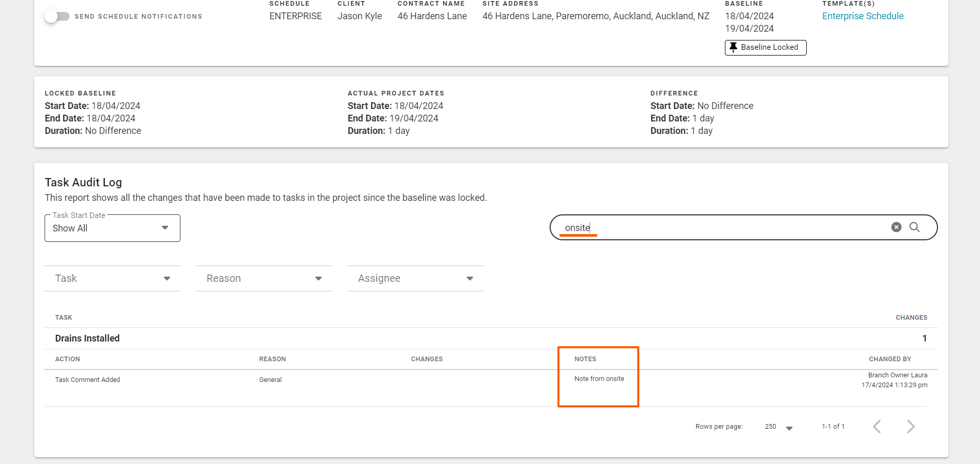Expand the Assignee filter dropdown

pyautogui.click(x=415, y=279)
